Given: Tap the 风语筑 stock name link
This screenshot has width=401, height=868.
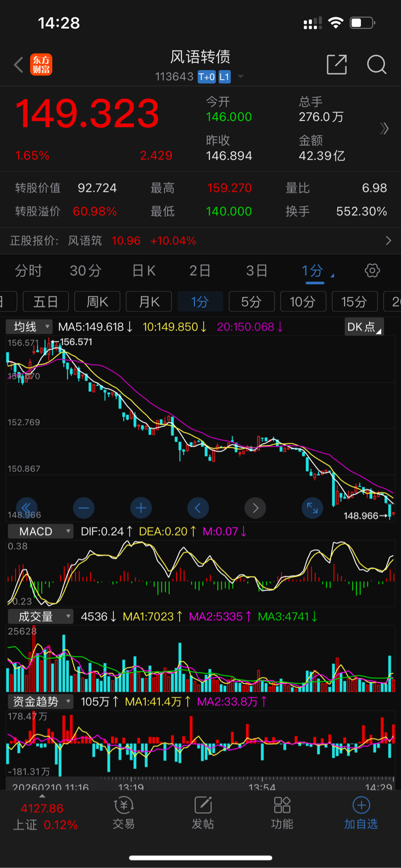Looking at the screenshot, I should tap(85, 241).
